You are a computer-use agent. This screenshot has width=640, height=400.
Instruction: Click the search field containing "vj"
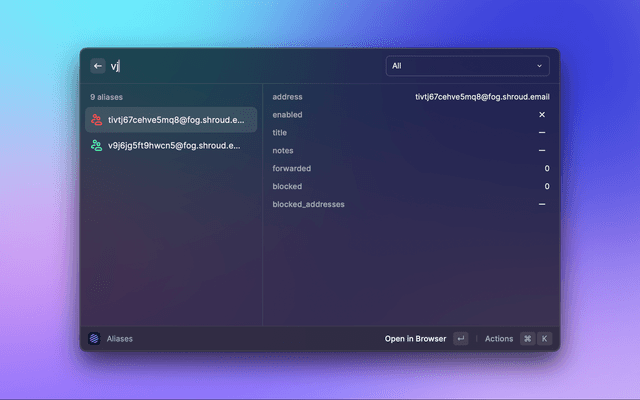[240, 66]
